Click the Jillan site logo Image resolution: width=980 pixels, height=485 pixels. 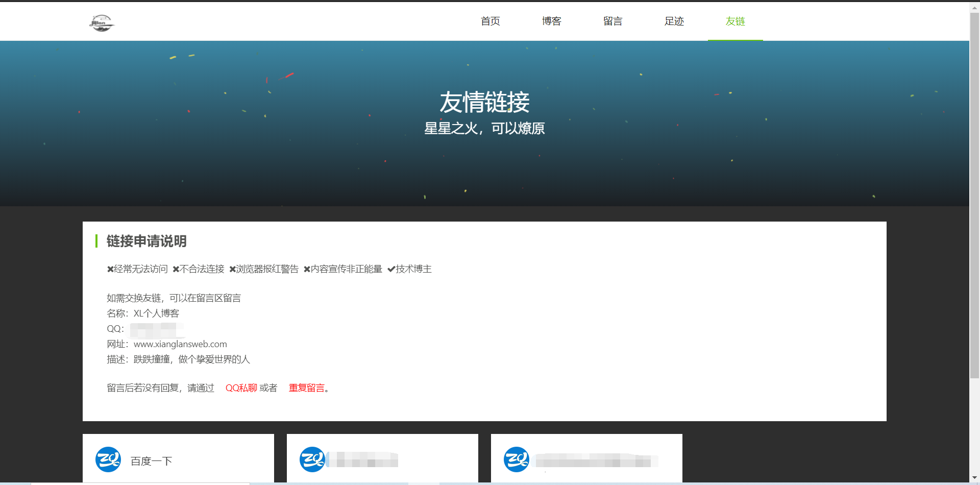102,23
